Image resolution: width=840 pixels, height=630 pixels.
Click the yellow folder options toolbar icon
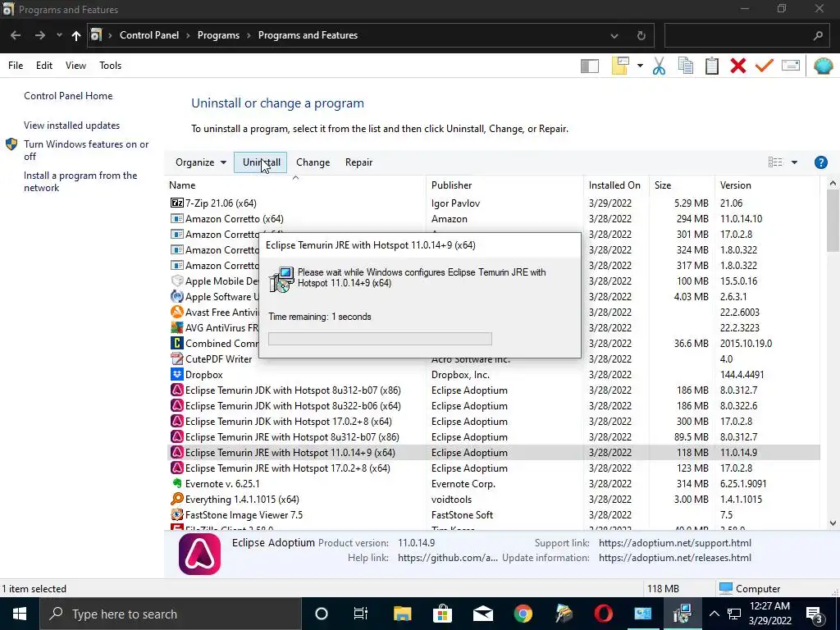tap(620, 66)
